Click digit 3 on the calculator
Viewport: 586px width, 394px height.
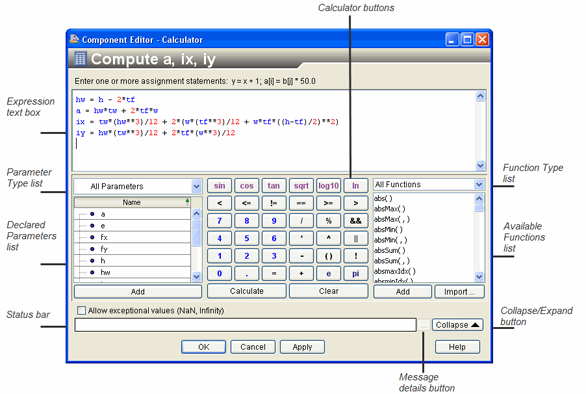274,256
